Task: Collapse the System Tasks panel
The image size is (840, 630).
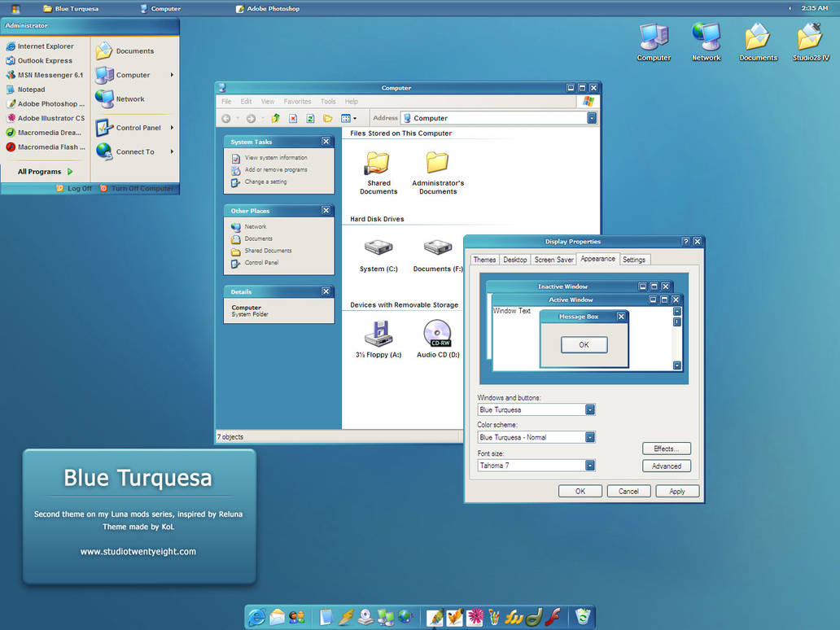Action: point(326,142)
